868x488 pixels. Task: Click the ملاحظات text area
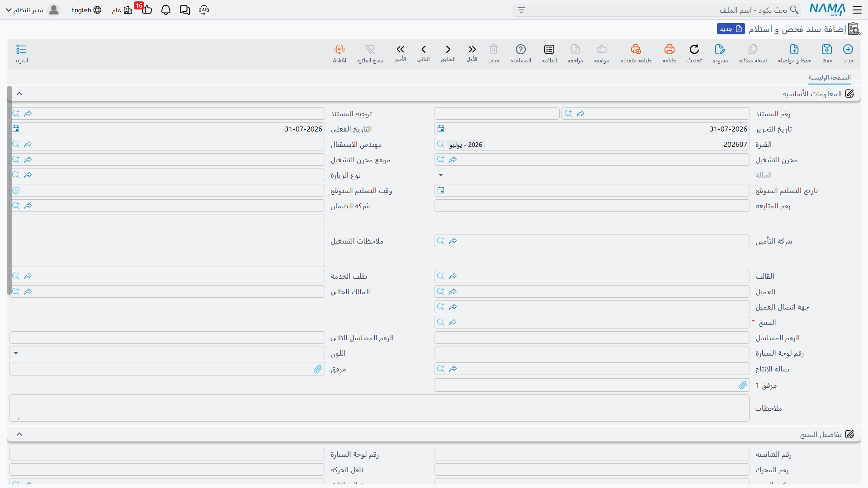click(379, 408)
